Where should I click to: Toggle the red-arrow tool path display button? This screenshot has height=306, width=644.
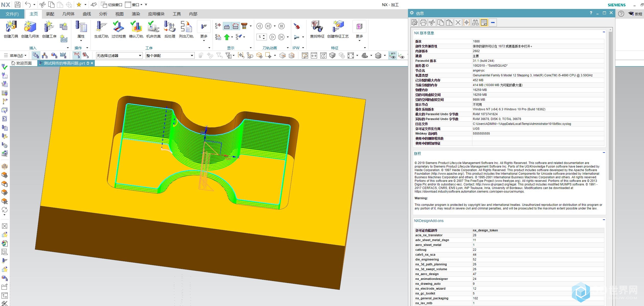point(236,26)
